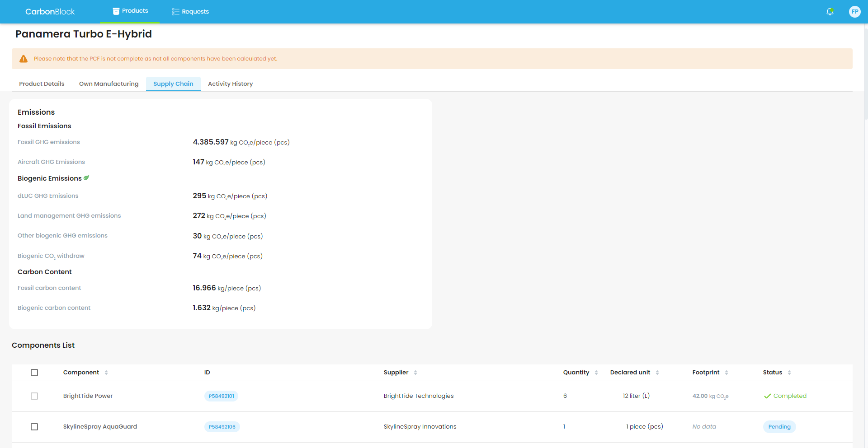This screenshot has height=448, width=868.
Task: Click BrightTide Technologies supplier cell
Action: [419, 396]
